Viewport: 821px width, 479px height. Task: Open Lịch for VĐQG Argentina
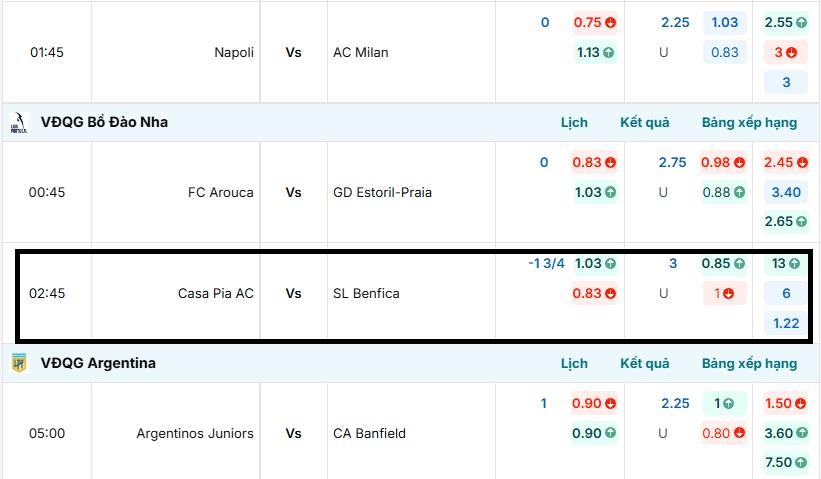(x=574, y=363)
